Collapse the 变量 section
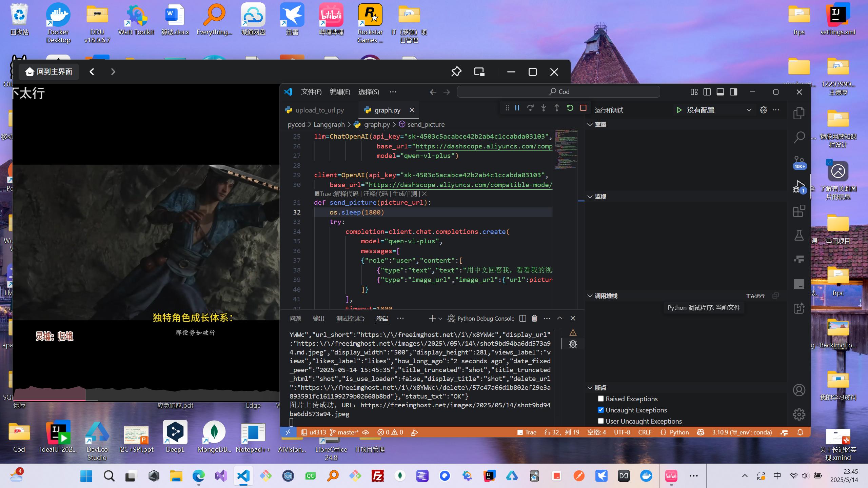Image resolution: width=868 pixels, height=488 pixels. (590, 124)
